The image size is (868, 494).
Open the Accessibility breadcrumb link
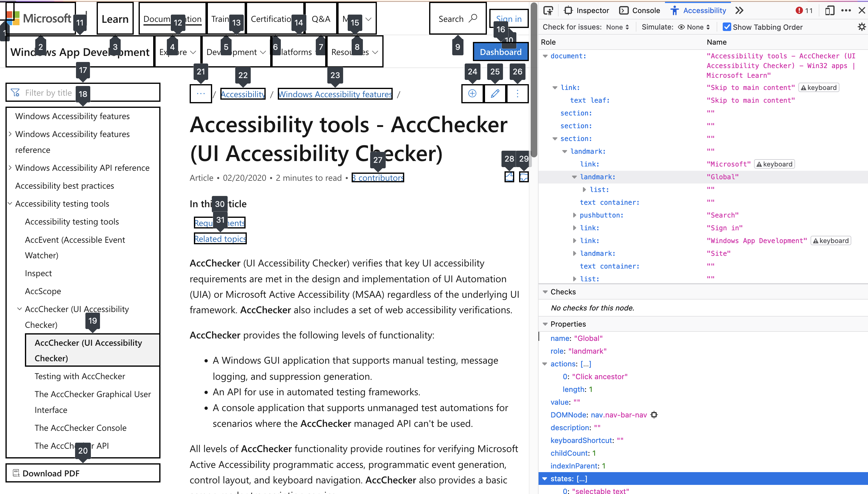[243, 94]
